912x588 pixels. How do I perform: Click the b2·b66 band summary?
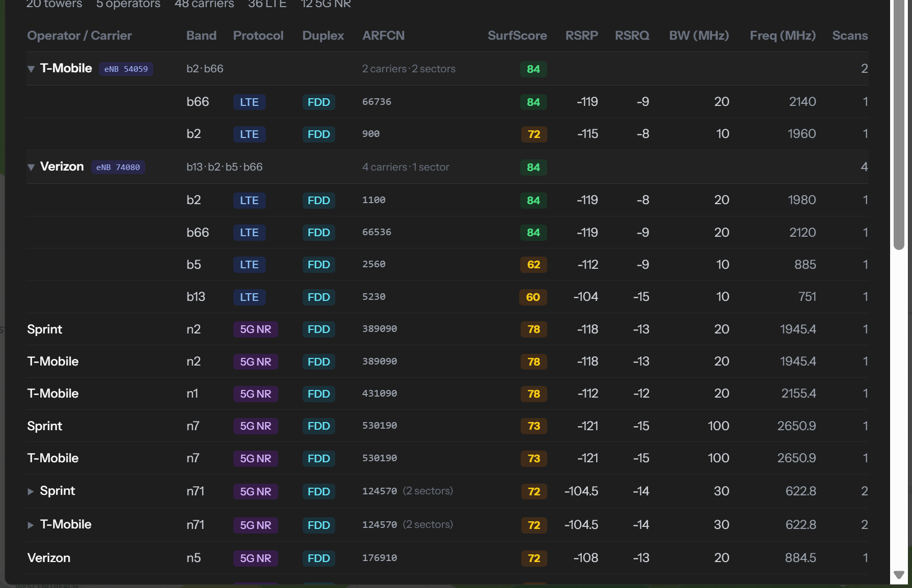point(205,69)
